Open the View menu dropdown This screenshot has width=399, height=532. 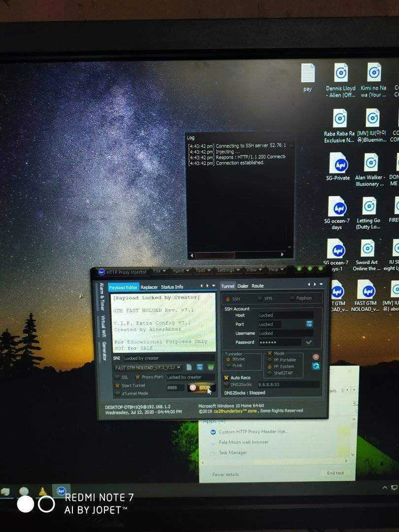tap(254, 269)
